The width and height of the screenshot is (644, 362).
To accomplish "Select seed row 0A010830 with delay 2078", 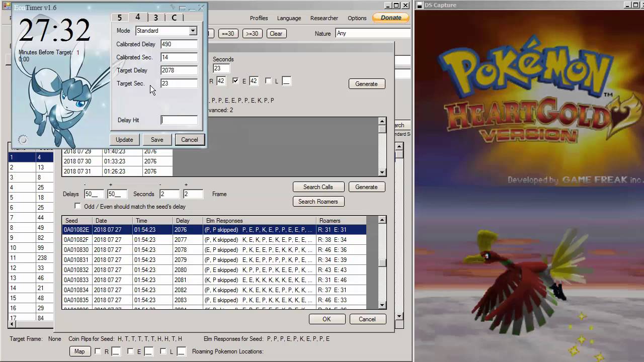I will click(214, 250).
